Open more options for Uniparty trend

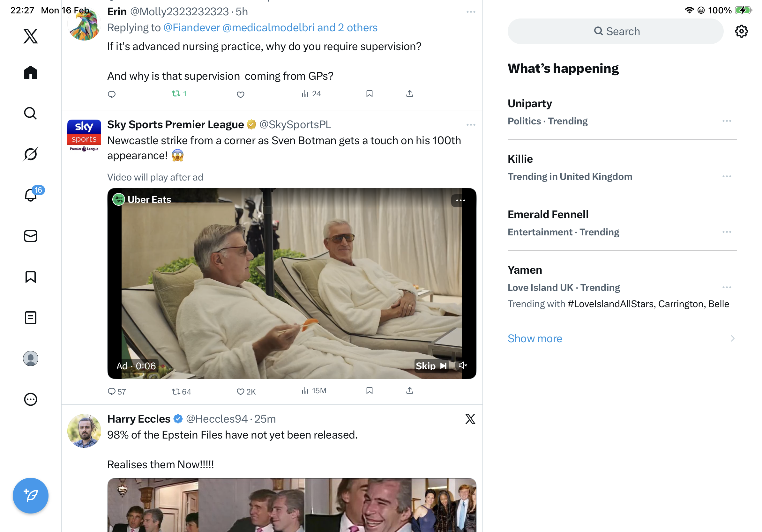[726, 121]
